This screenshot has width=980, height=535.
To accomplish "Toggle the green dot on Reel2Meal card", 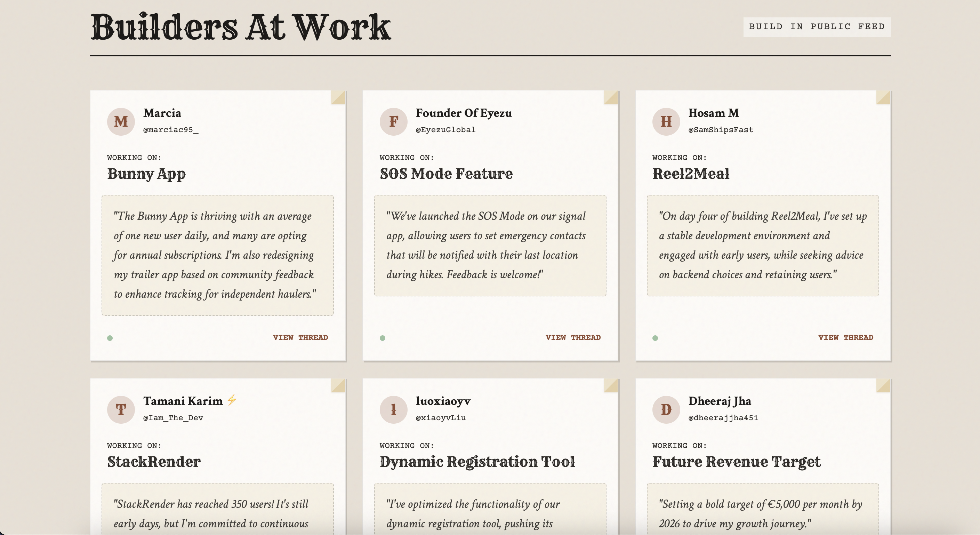I will [x=655, y=337].
